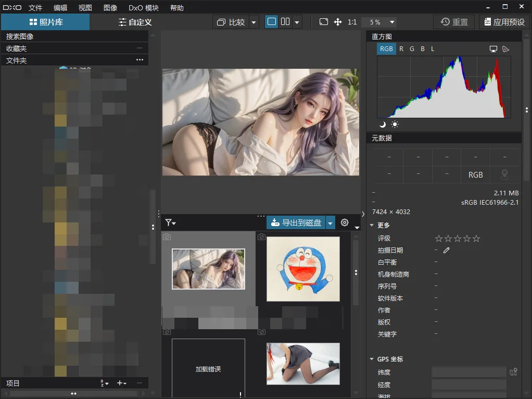Screen dimensions: 532x399
Task: Click the metadata GPS location pin icon
Action: coord(504,174)
